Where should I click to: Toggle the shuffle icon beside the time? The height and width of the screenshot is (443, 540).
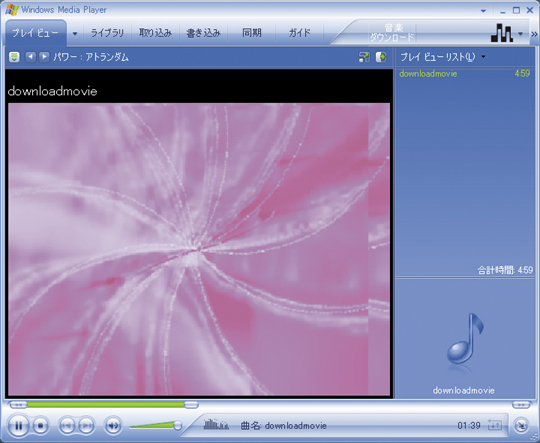495,425
